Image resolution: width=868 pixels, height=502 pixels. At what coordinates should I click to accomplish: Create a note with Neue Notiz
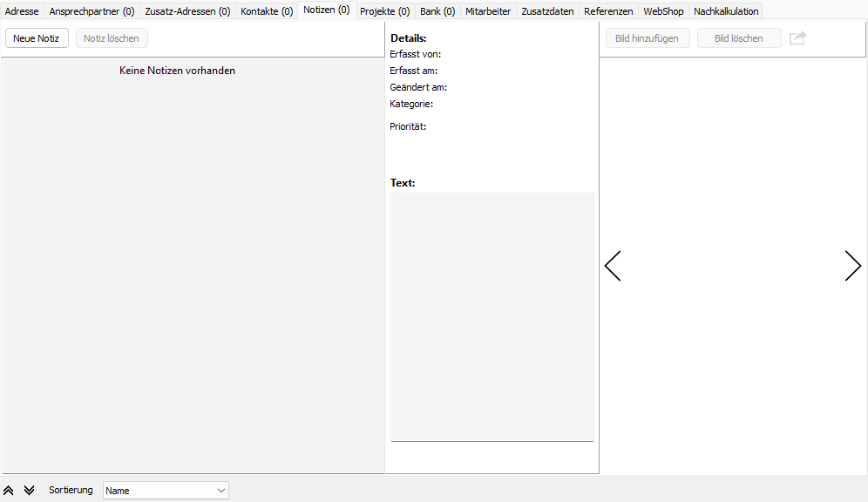pos(37,37)
